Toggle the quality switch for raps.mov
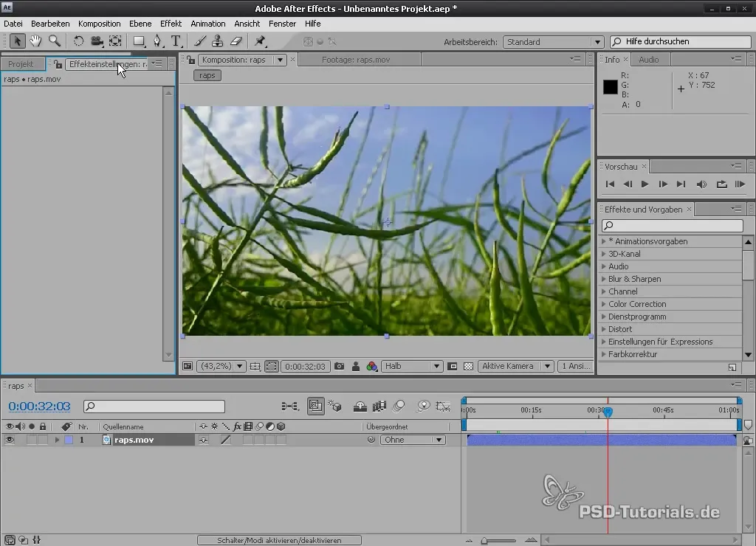This screenshot has height=546, width=756. [226, 440]
